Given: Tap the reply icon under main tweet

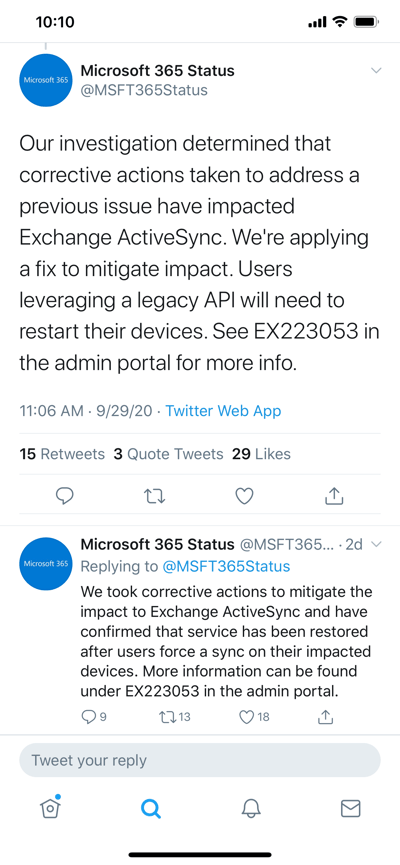Looking at the screenshot, I should [x=65, y=496].
